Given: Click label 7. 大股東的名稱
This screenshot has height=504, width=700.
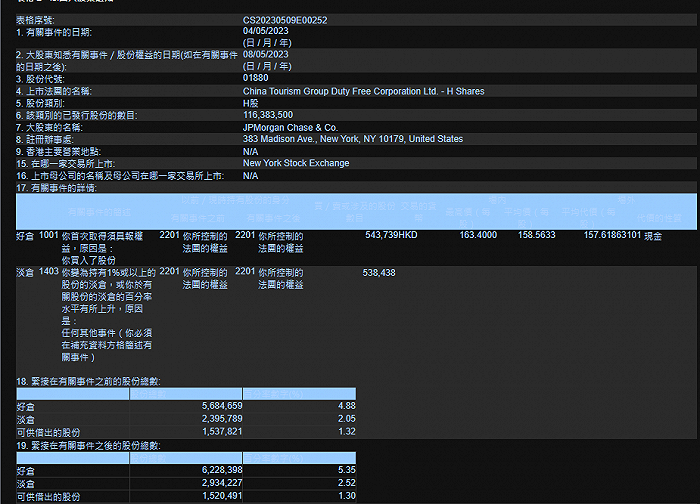Looking at the screenshot, I should point(50,128).
